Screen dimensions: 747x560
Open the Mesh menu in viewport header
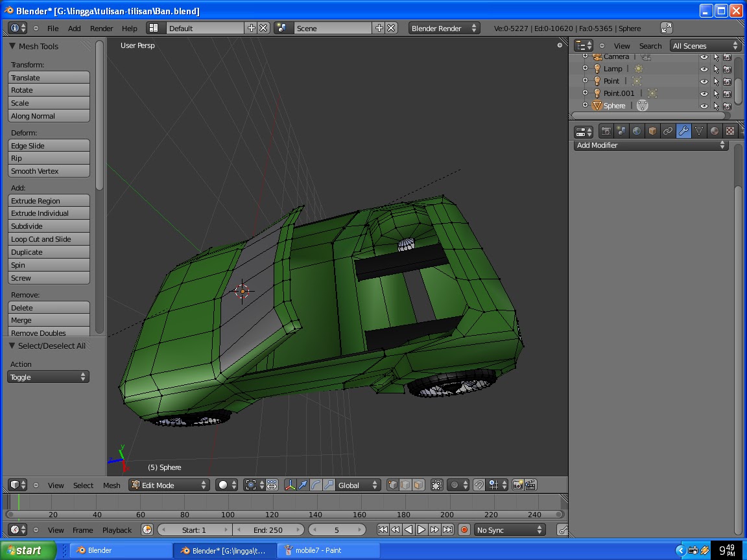112,485
